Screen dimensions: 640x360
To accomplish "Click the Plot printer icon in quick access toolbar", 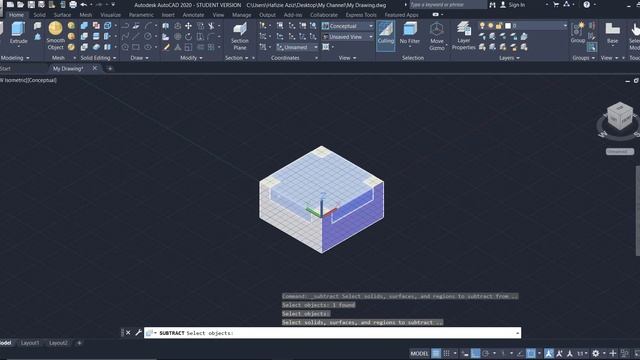I will pos(73,4).
